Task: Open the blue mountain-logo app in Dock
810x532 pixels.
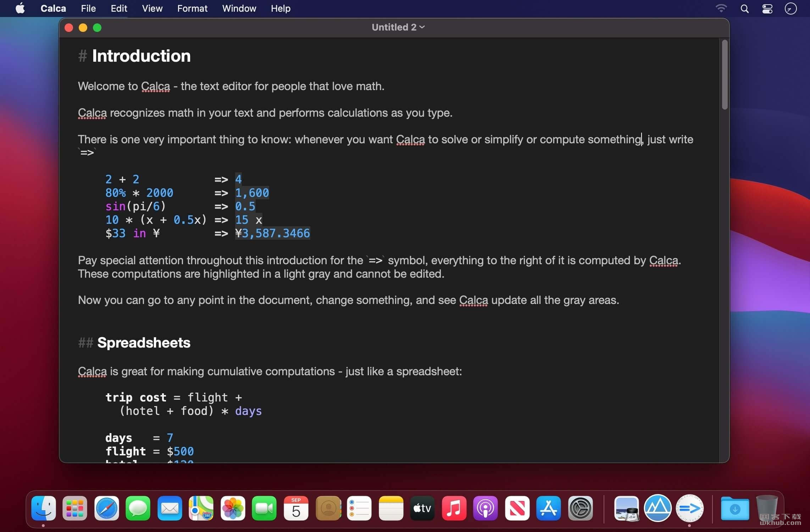Action: point(658,508)
